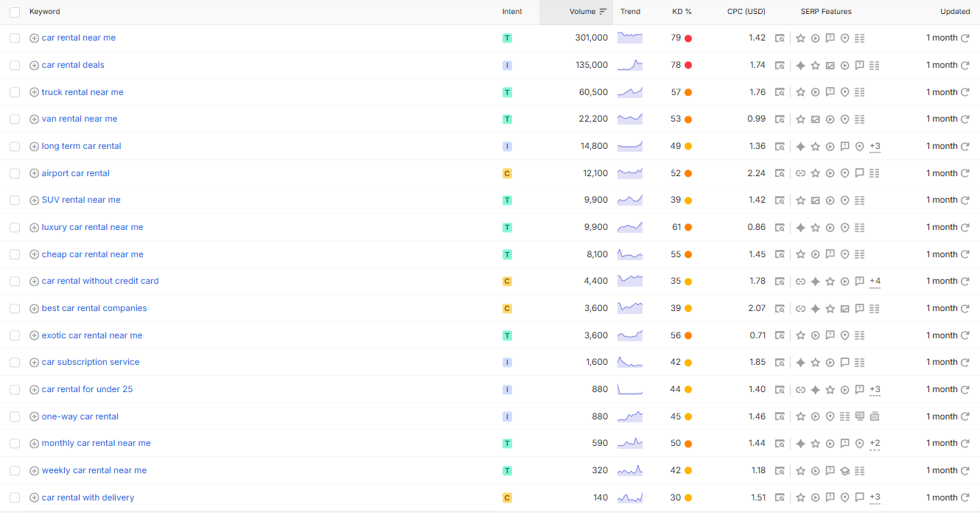Click the red KD 79 indicator dot

tap(688, 38)
